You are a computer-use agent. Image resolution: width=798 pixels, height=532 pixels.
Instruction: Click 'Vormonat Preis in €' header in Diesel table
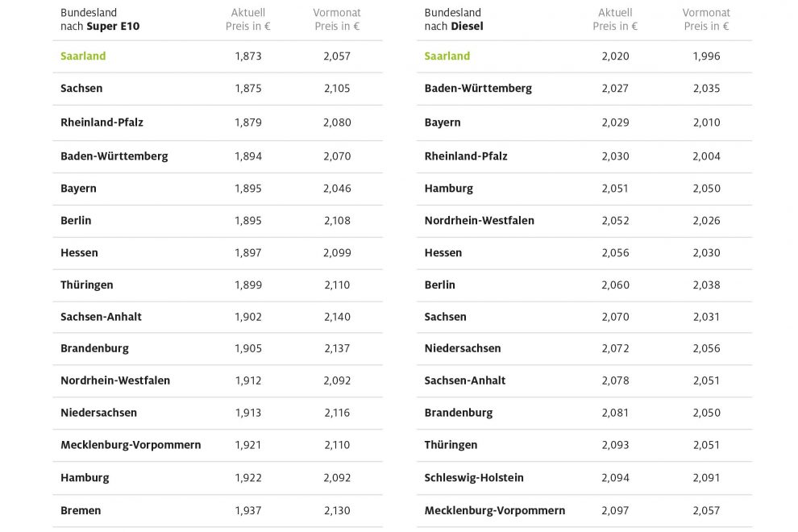pos(706,19)
